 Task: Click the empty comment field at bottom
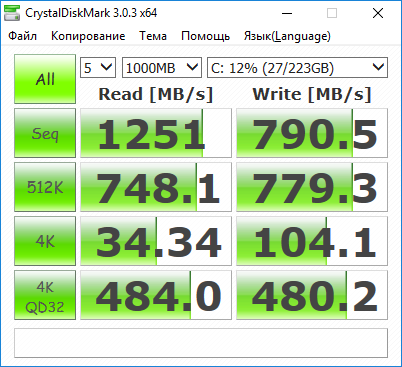pyautogui.click(x=201, y=343)
